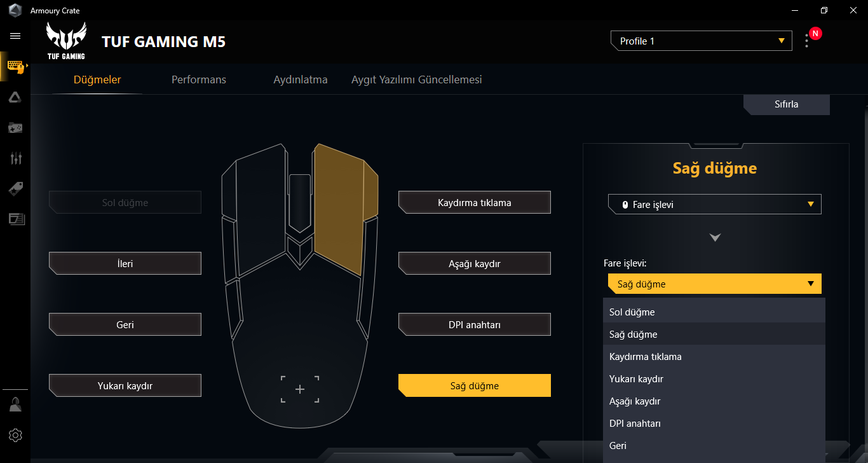
Task: Switch to the Aydınlatma tab
Action: coord(301,79)
